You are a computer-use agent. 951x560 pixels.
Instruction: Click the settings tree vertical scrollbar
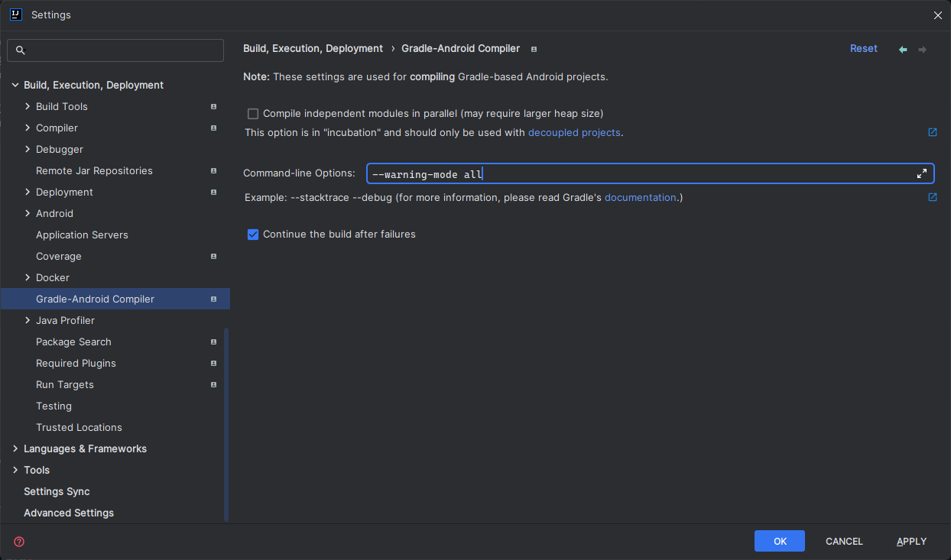point(226,424)
